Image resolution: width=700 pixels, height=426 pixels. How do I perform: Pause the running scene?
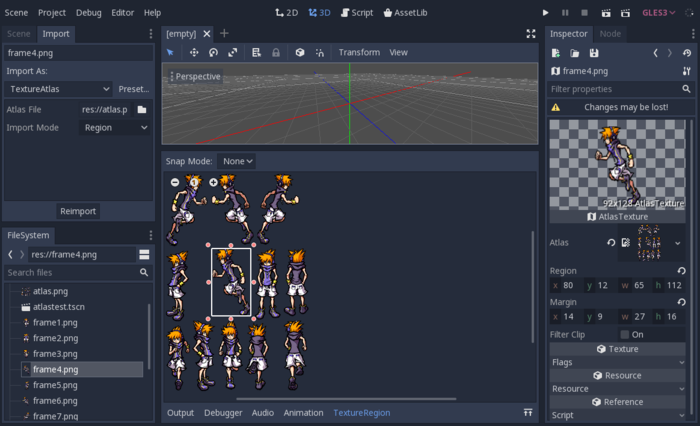(565, 13)
